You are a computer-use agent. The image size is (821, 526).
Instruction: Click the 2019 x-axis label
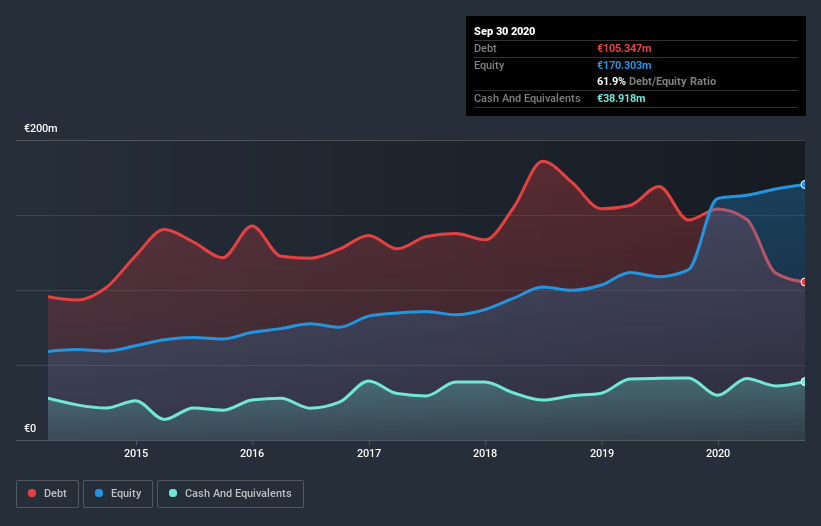pyautogui.click(x=602, y=453)
